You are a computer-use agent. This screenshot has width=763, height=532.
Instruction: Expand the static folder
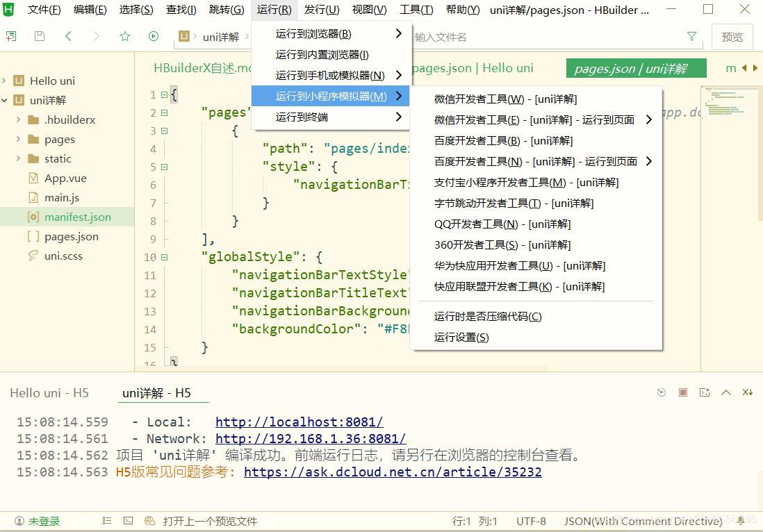(18, 158)
